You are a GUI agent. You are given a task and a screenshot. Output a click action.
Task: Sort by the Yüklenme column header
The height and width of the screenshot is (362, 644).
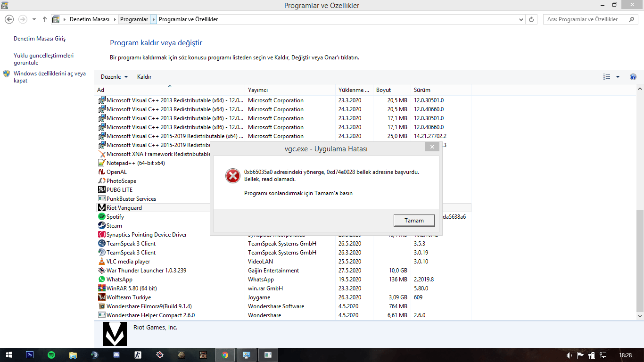click(354, 90)
